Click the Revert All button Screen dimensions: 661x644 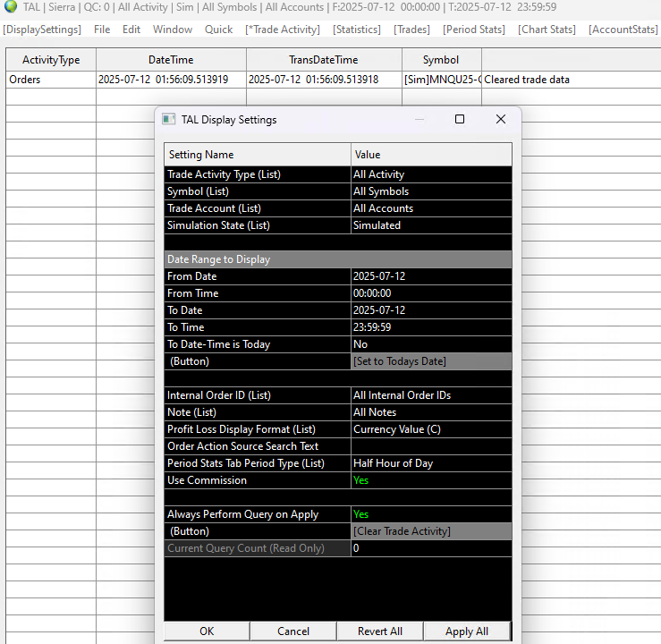[x=380, y=631]
